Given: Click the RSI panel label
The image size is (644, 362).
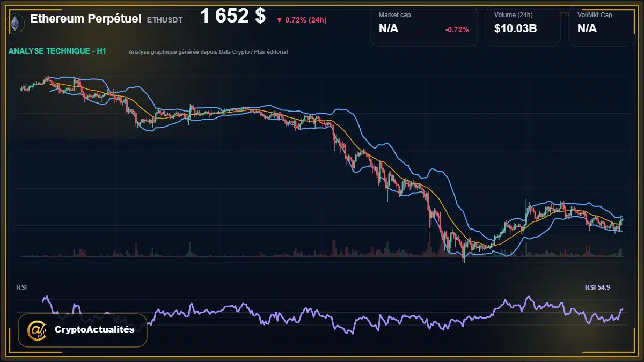Looking at the screenshot, I should [21, 287].
